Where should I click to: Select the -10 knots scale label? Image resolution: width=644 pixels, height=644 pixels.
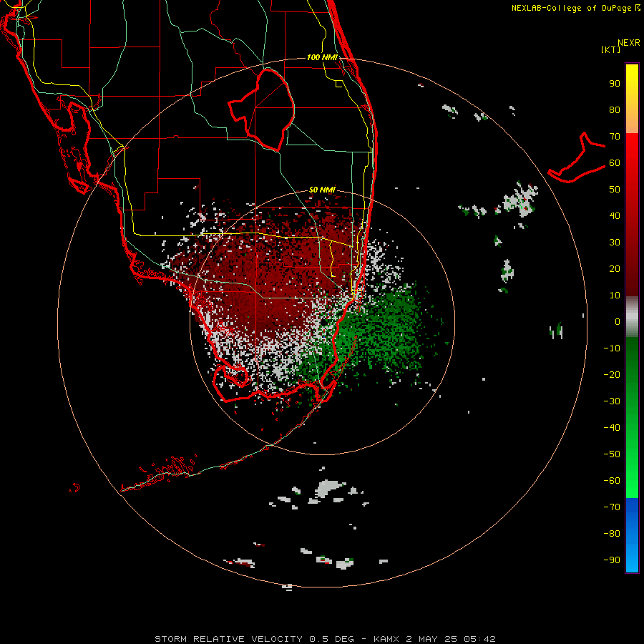point(612,348)
